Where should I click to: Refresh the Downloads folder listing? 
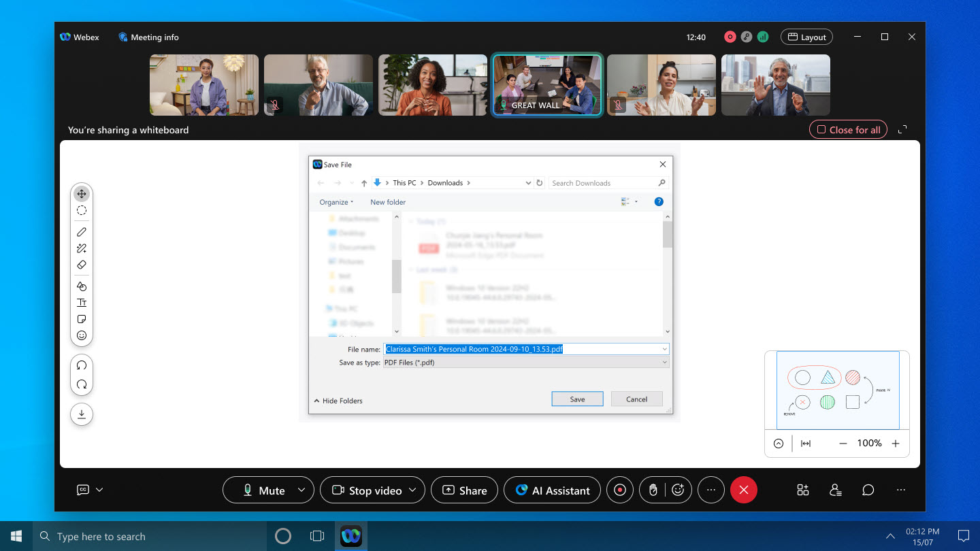coord(540,183)
